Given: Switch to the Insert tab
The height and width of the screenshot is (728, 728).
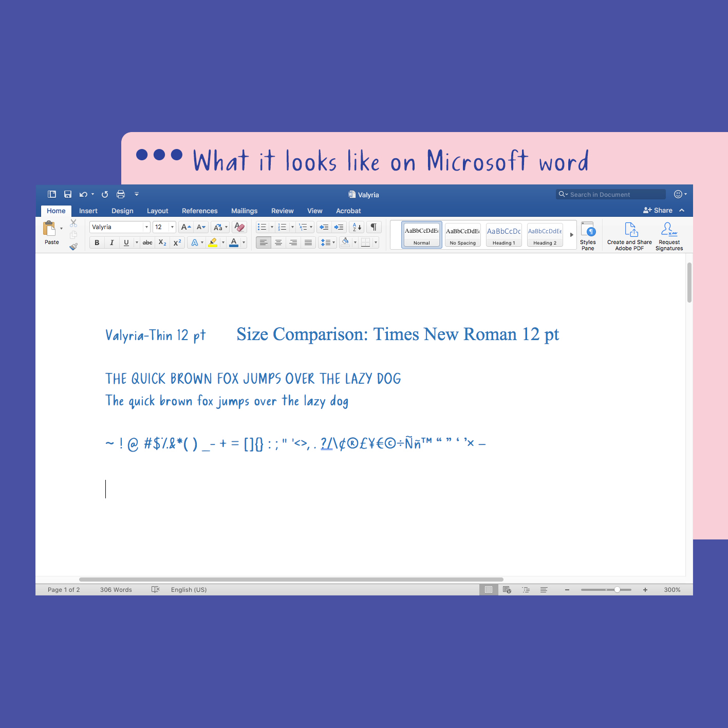Looking at the screenshot, I should tap(88, 211).
